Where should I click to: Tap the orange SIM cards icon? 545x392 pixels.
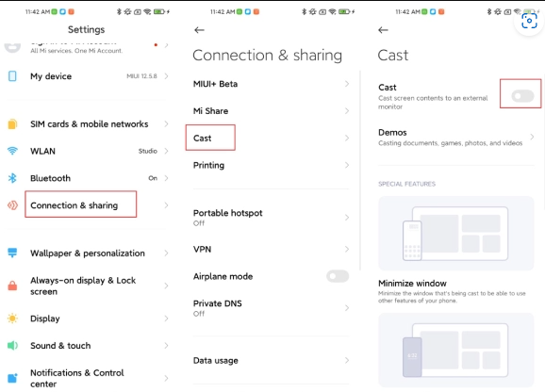[12, 124]
